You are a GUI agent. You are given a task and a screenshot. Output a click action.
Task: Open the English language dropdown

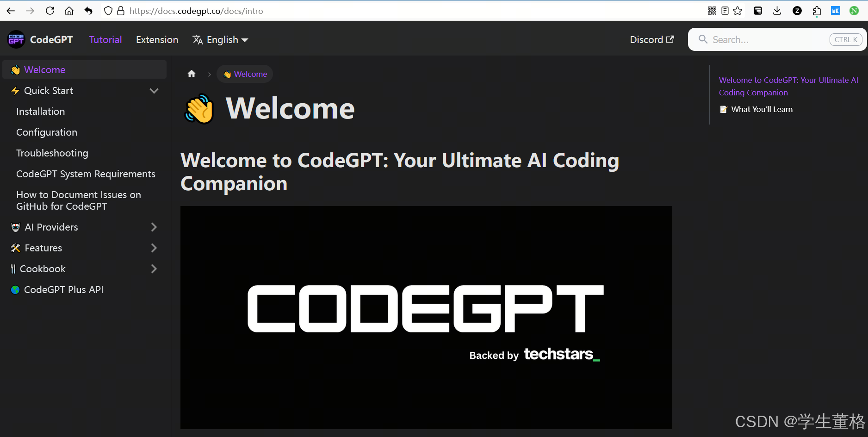221,40
